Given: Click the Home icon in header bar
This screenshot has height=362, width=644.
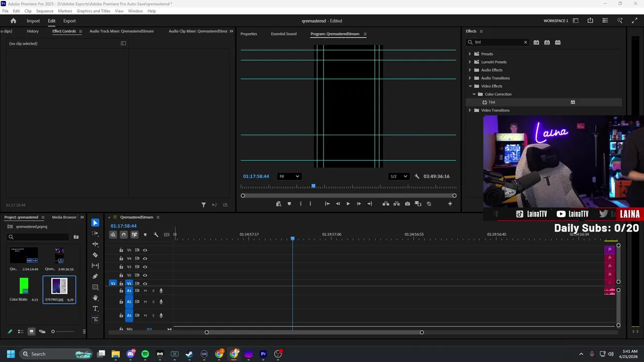Looking at the screenshot, I should pos(13,21).
